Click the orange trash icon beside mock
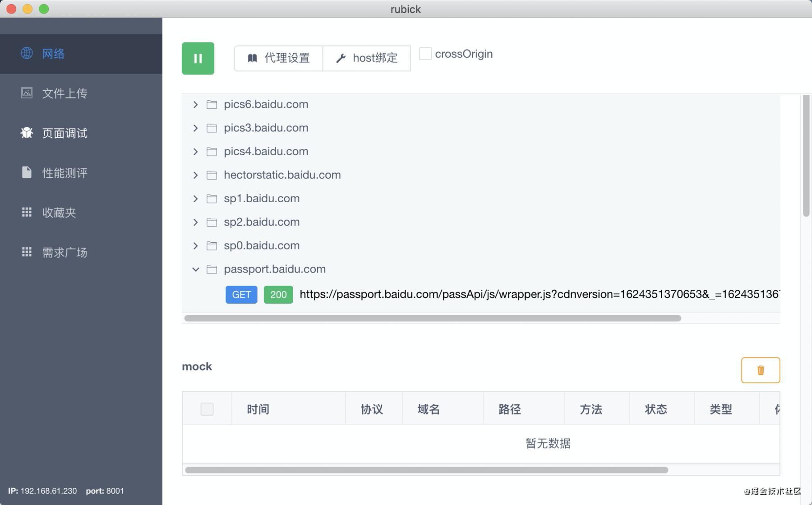 (x=760, y=370)
